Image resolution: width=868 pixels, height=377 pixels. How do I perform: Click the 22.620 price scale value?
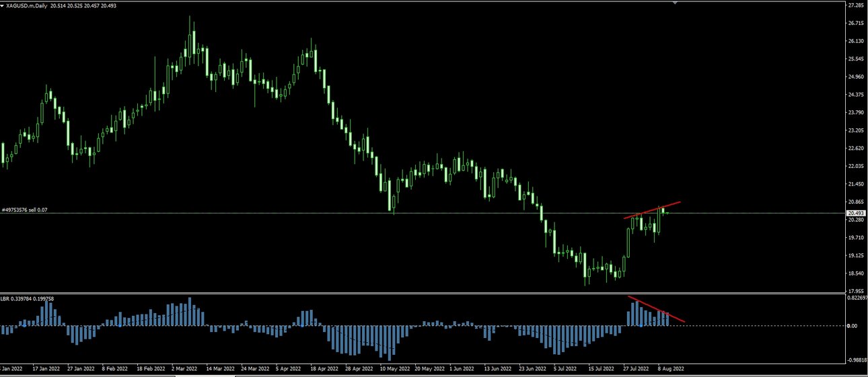(856, 149)
